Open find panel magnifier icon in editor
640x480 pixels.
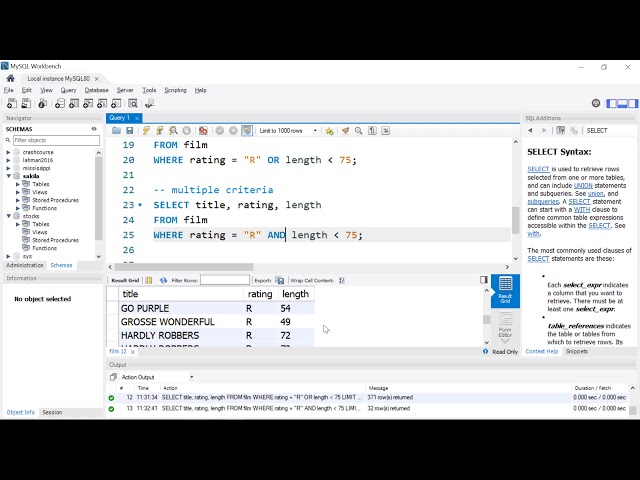point(358,131)
